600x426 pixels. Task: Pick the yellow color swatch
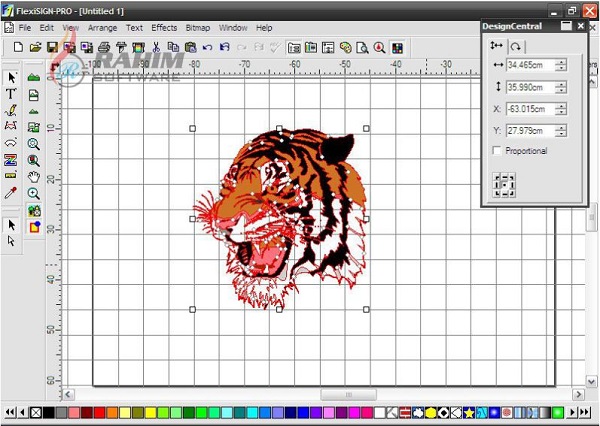coord(150,413)
